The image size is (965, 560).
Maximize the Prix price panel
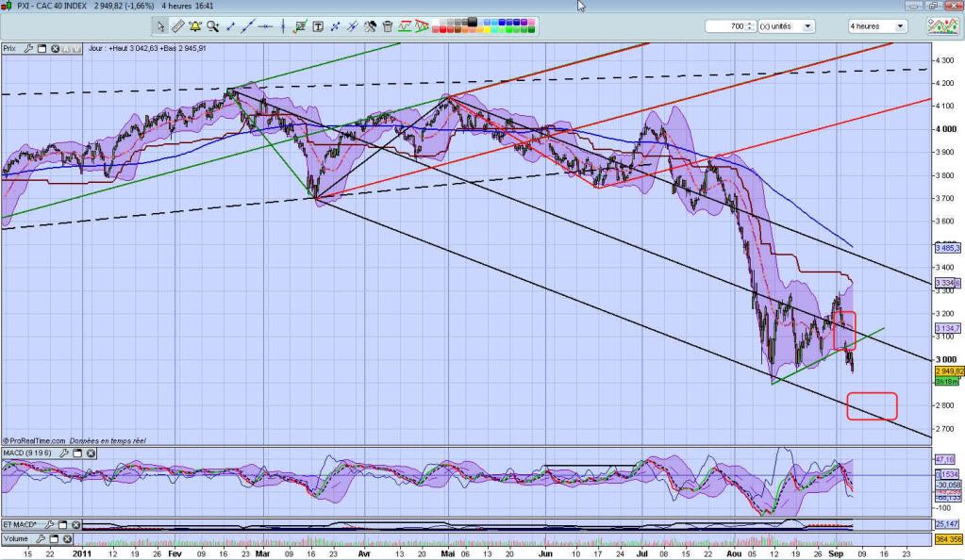click(x=42, y=47)
